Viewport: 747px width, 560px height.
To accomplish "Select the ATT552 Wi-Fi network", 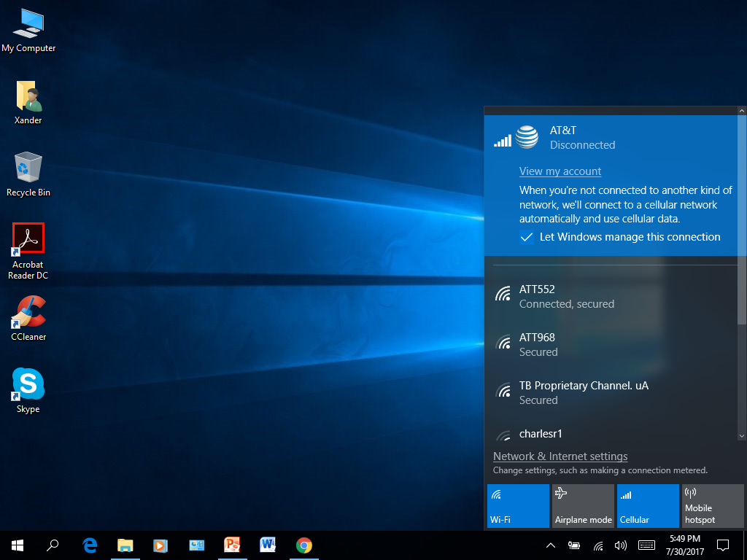I will coord(611,296).
